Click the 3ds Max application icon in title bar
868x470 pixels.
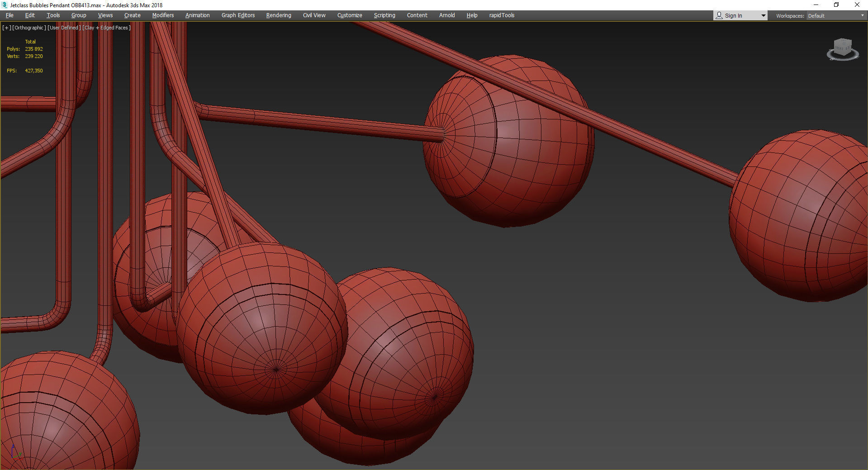click(x=5, y=5)
